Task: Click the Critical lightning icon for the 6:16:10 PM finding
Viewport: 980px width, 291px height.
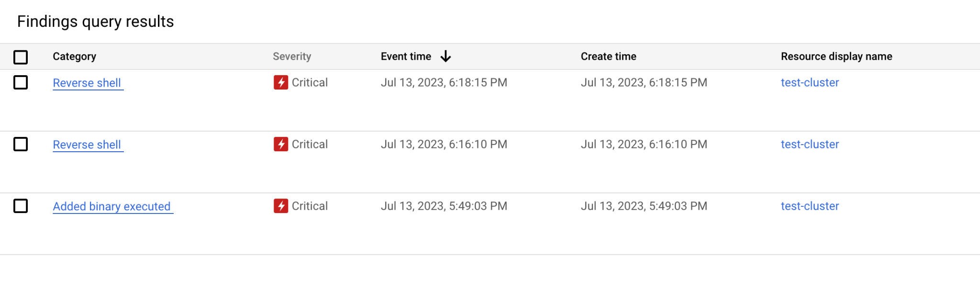Action: (281, 144)
